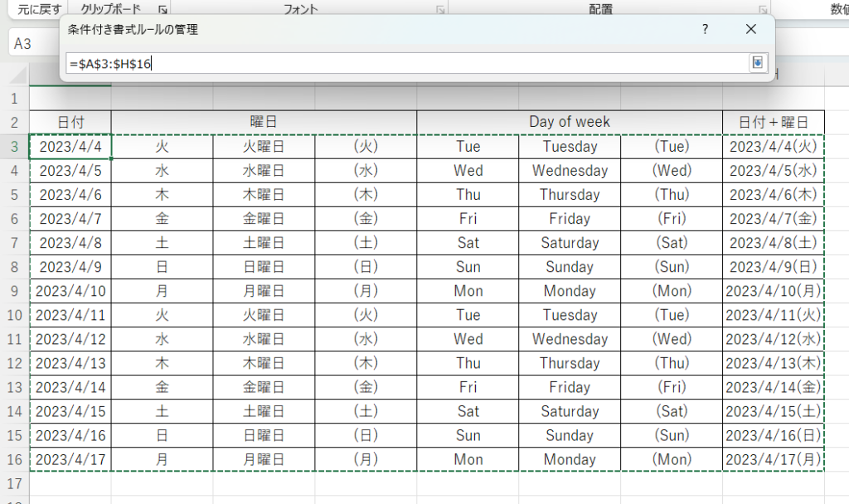Click the range field showing =$A$3:$H$16
This screenshot has width=849, height=504.
(x=406, y=64)
